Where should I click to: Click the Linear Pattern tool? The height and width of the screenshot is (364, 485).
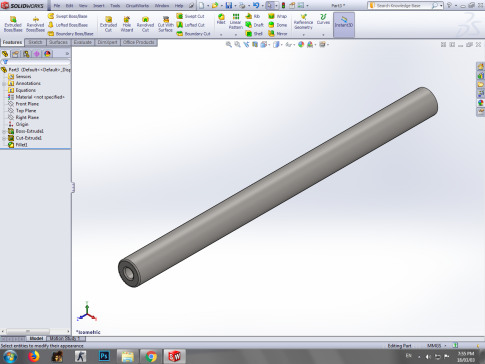[x=235, y=21]
